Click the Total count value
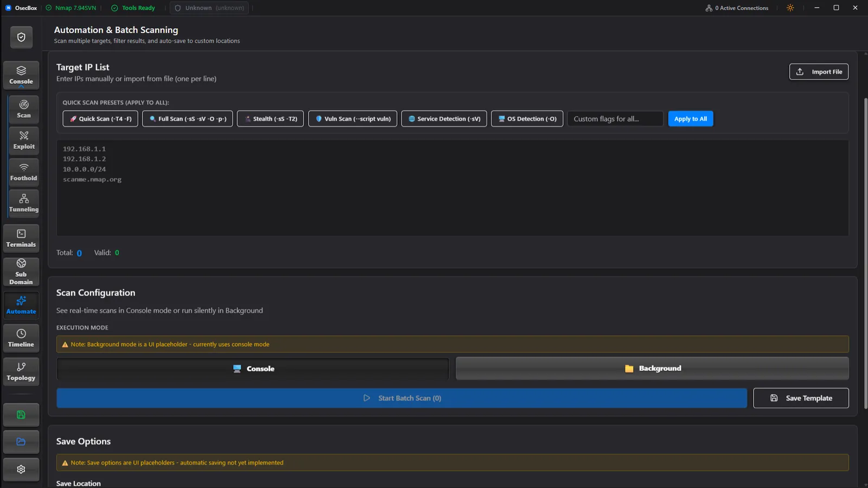Viewport: 868px width, 488px height. (x=79, y=253)
